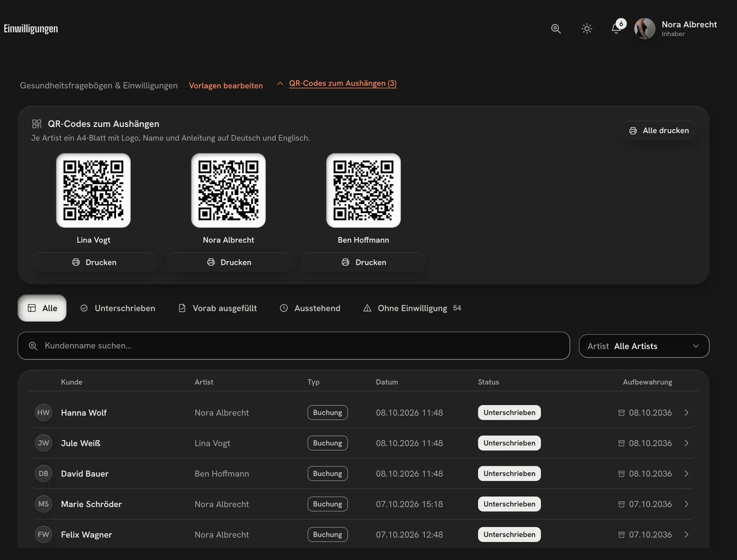The width and height of the screenshot is (737, 560).
Task: Click Buchung tag in Jule Weiß row
Action: click(328, 443)
